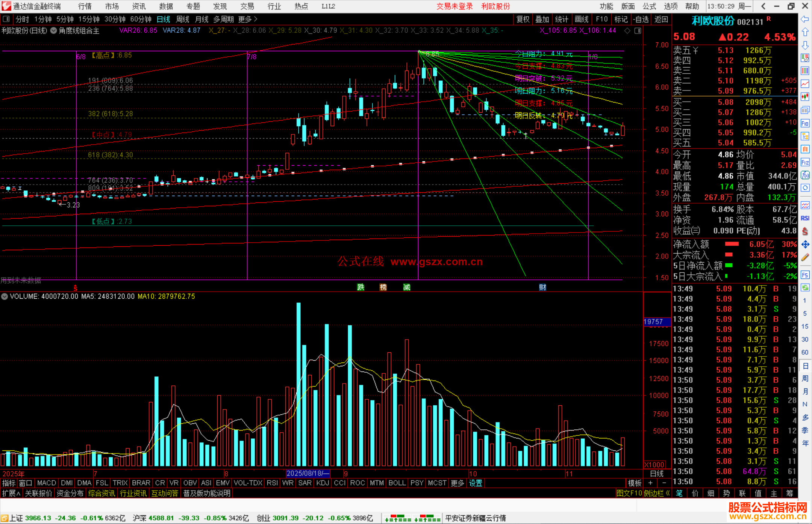Open the F10 company info sidebar icon
Image resolution: width=812 pixels, height=524 pixels.
(805, 123)
